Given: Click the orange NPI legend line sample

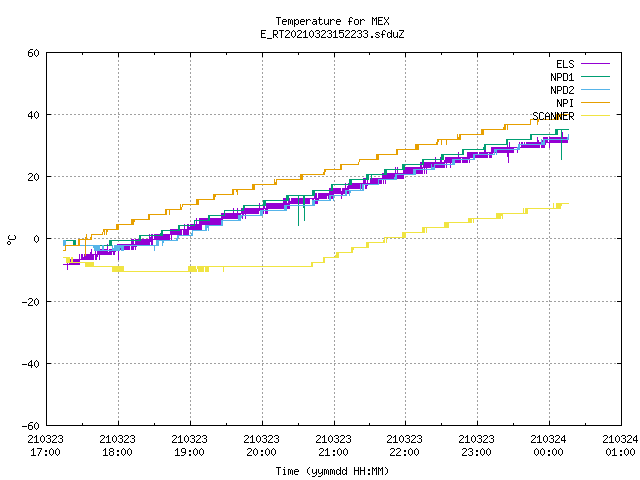Looking at the screenshot, I should 595,102.
